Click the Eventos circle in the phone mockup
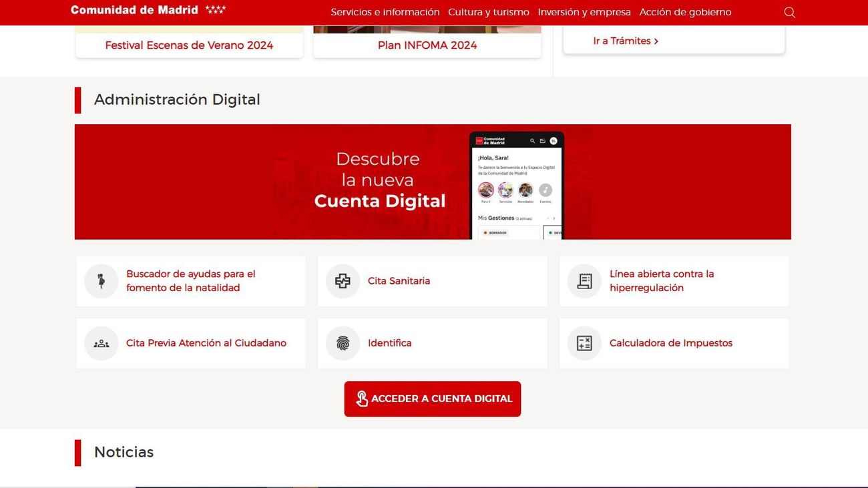The width and height of the screenshot is (868, 488). pyautogui.click(x=545, y=190)
